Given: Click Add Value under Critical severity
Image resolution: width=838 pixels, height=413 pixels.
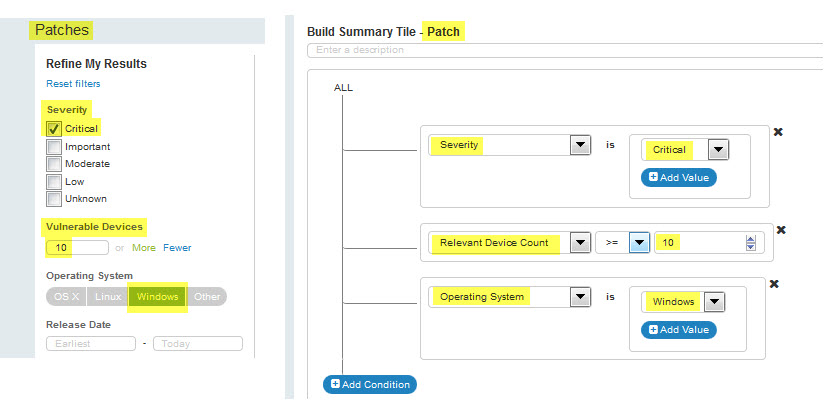Looking at the screenshot, I should tap(679, 177).
